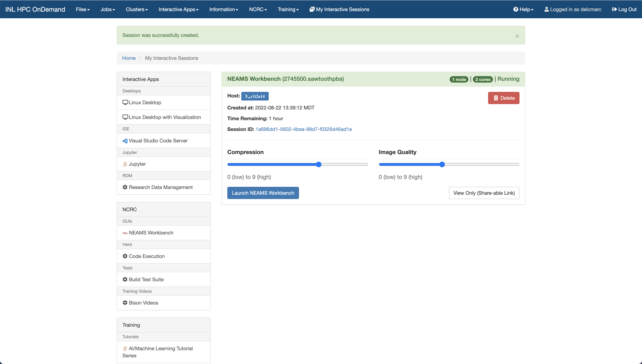
Task: Click the Research Data Management gear icon
Action: coord(125,187)
